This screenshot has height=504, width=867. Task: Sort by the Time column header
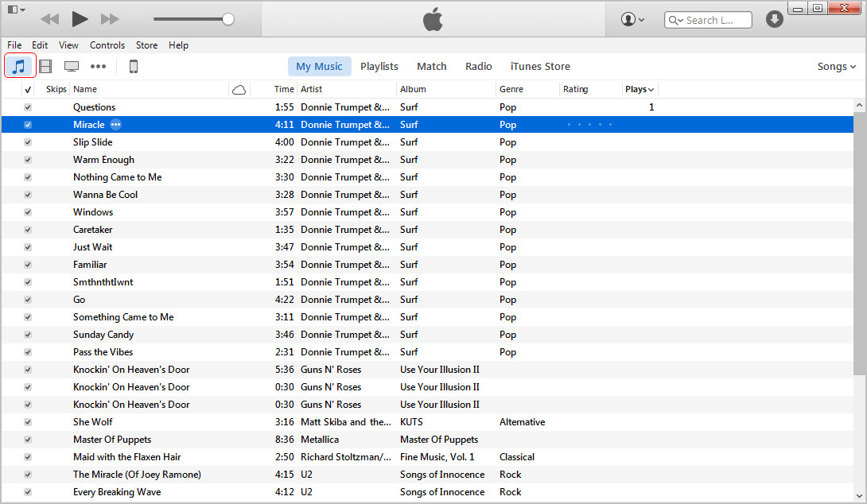pyautogui.click(x=284, y=89)
